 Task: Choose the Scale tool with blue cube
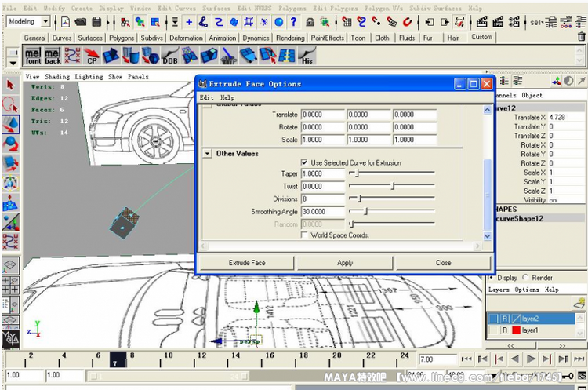click(10, 163)
